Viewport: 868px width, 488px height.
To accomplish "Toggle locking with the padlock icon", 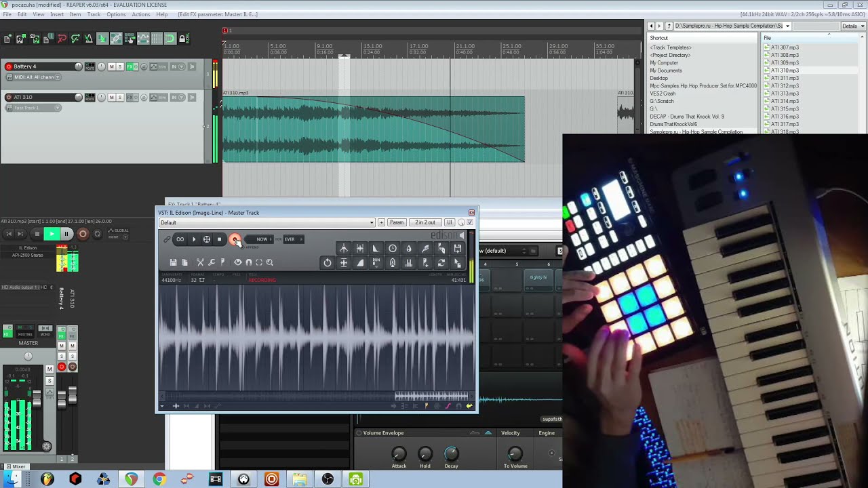I will (x=184, y=39).
